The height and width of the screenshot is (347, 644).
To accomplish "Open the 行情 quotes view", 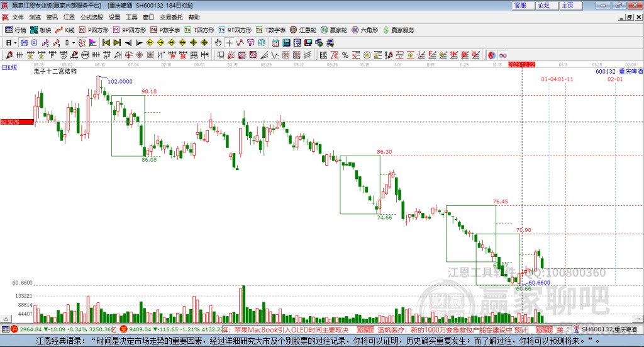I will (15, 30).
